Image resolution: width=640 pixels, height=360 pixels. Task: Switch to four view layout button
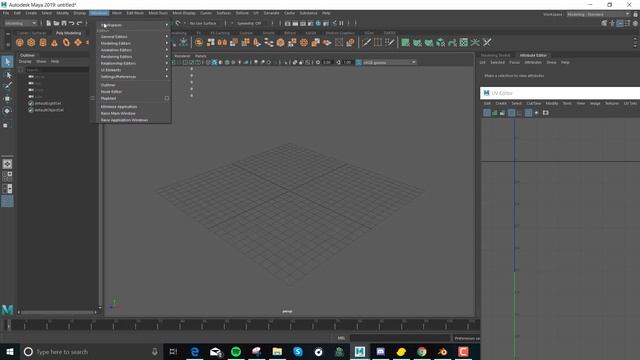(7, 176)
